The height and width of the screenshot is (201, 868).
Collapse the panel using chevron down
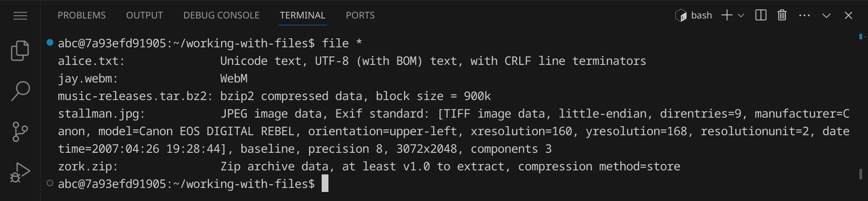pos(826,15)
